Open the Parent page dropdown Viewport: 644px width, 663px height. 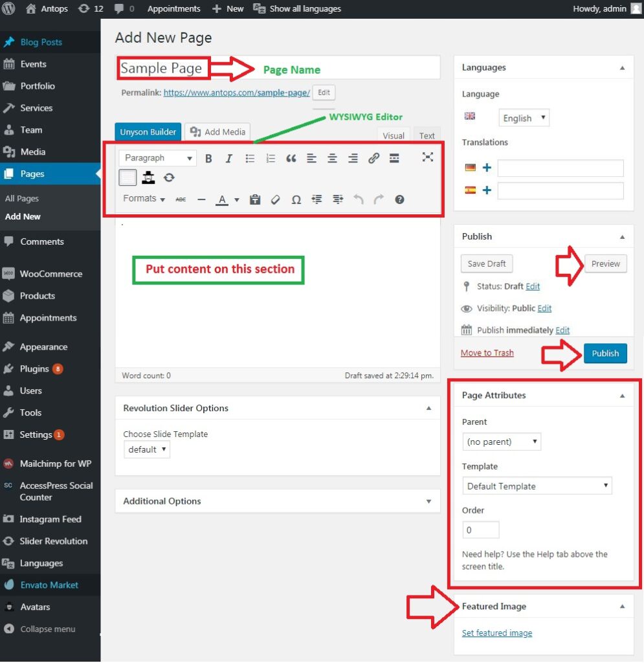[x=502, y=441]
